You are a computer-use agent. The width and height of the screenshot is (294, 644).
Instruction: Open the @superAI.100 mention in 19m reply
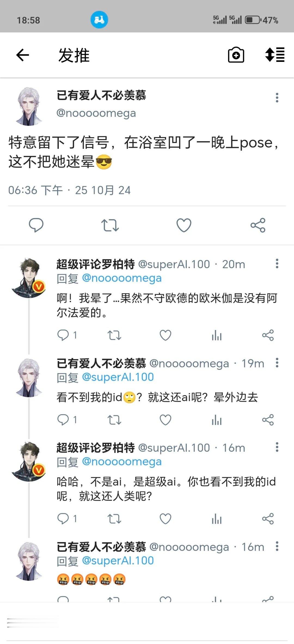tap(118, 377)
